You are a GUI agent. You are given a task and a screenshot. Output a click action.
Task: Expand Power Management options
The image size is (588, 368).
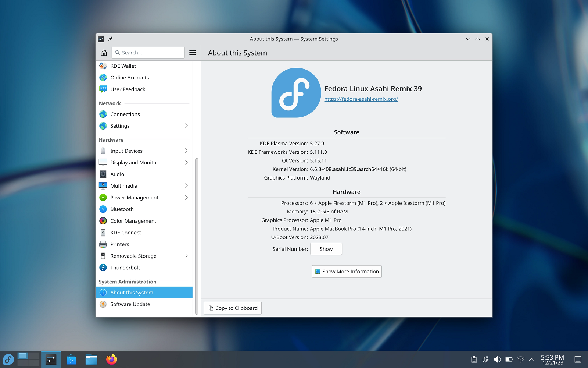[144, 198]
